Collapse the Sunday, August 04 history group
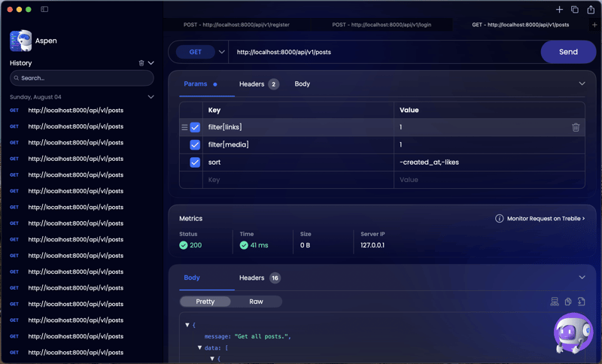 (x=150, y=97)
